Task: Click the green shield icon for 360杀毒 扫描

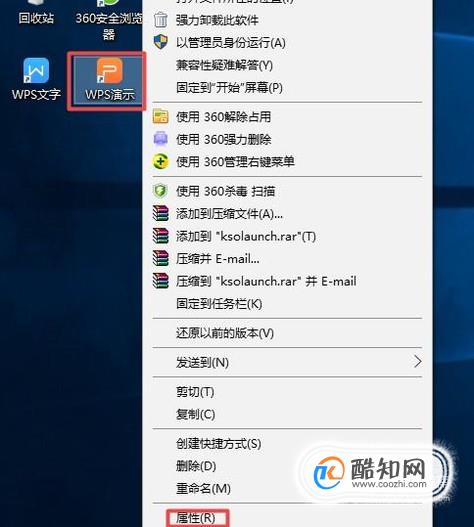Action: (x=161, y=191)
